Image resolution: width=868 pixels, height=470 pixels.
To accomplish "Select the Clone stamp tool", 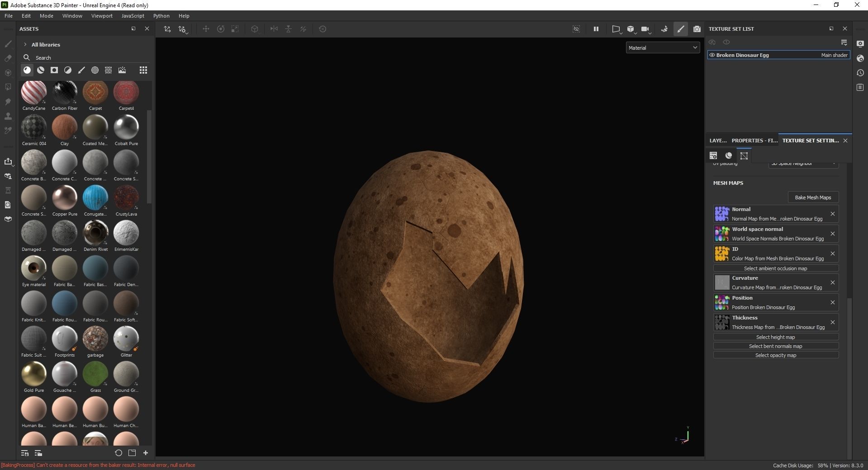I will click(x=8, y=116).
